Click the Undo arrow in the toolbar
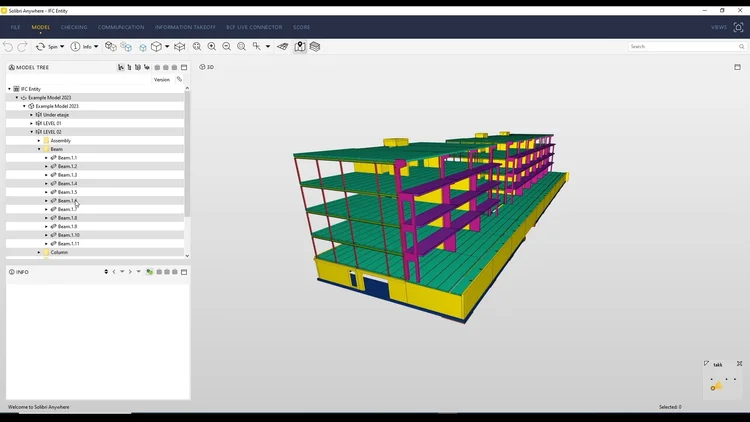The width and height of the screenshot is (750, 422). pyautogui.click(x=8, y=46)
